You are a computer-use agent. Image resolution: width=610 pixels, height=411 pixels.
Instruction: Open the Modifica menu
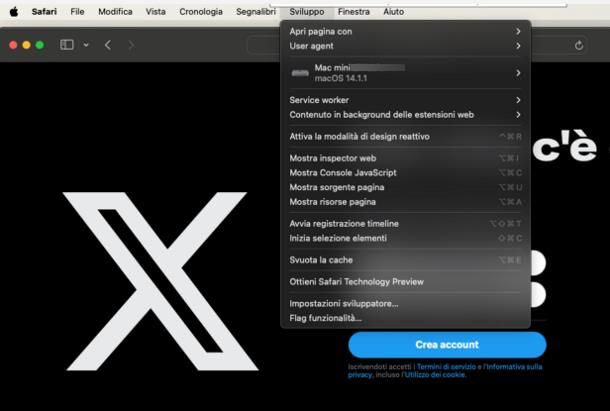coord(115,12)
